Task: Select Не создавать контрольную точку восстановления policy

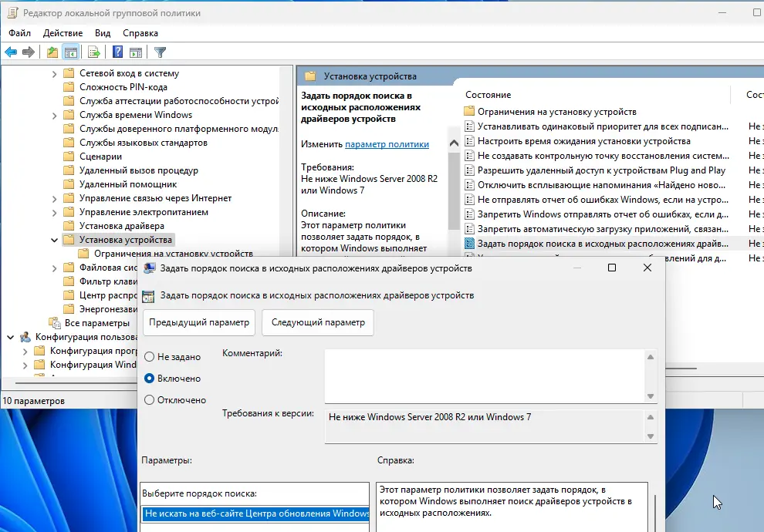Action: tap(603, 156)
